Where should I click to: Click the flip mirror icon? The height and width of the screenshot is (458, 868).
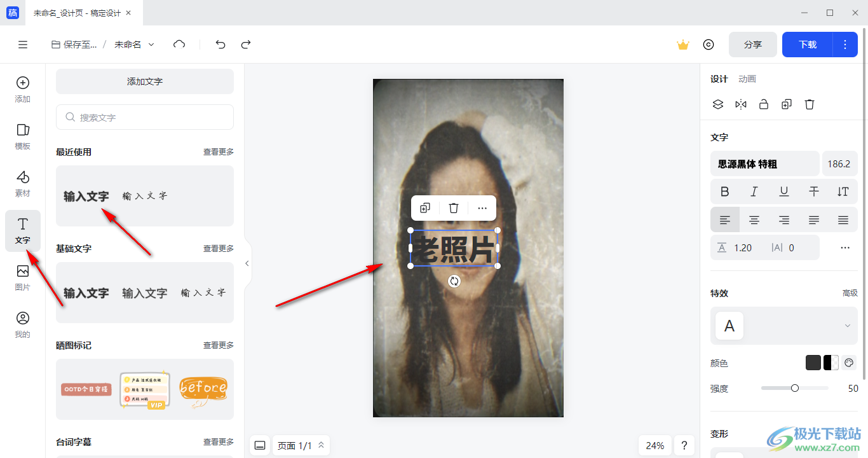click(x=741, y=104)
